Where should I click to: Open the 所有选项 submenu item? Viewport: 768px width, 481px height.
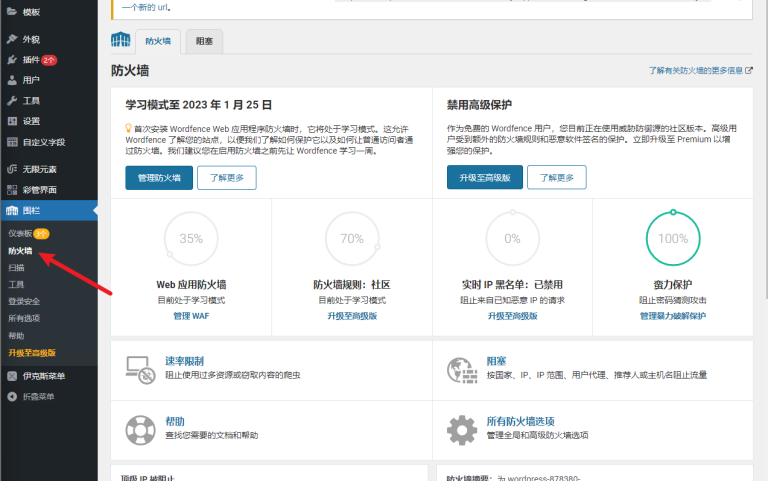click(x=24, y=318)
